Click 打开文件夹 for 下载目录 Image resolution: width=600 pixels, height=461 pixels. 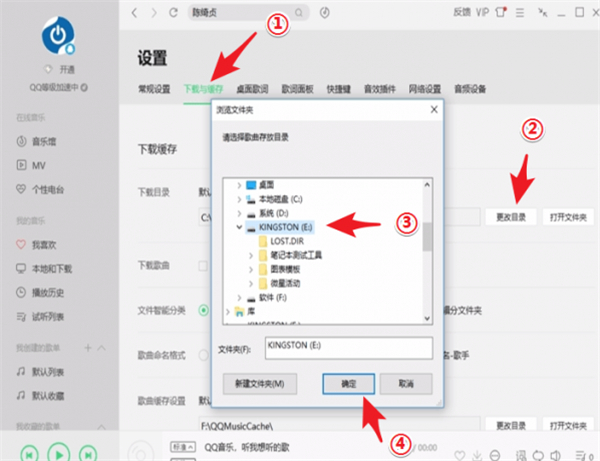(x=568, y=217)
